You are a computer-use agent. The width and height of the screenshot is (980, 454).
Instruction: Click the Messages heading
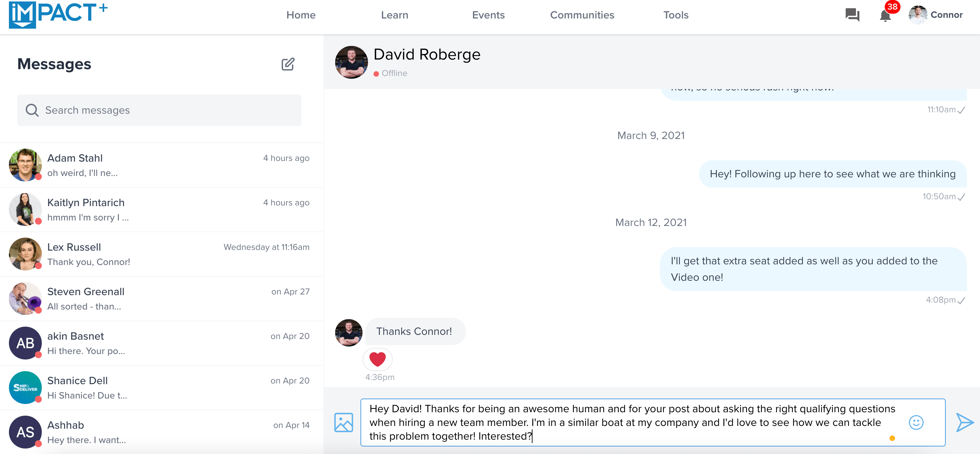pos(54,64)
